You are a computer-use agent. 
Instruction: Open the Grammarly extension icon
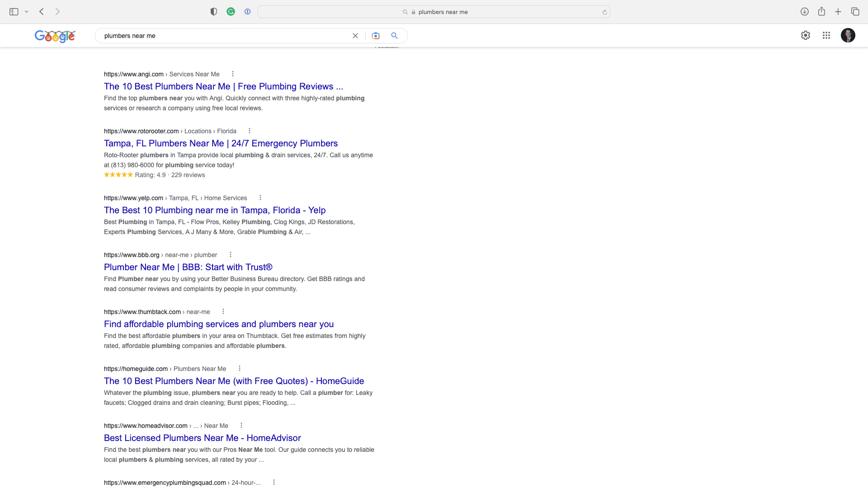[x=231, y=12]
